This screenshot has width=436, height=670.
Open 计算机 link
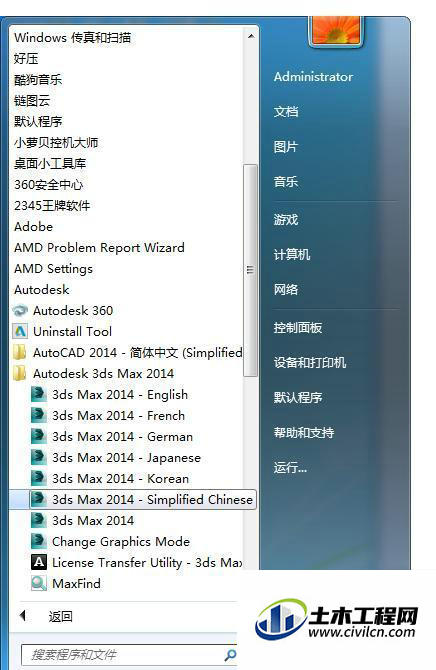(292, 255)
